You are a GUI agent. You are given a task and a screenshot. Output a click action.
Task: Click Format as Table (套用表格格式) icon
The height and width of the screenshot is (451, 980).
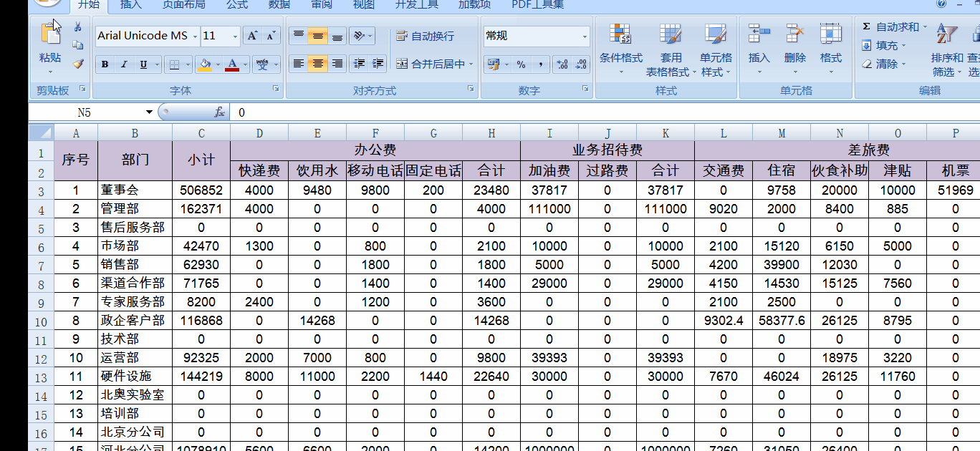[670, 49]
